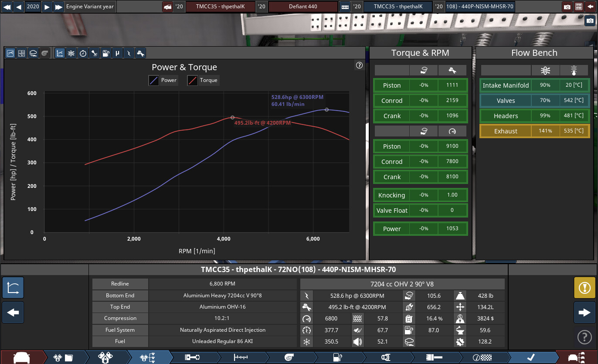Screen dimensions: 598x364
Task: Click the large left arrow back button
Action: (13, 313)
